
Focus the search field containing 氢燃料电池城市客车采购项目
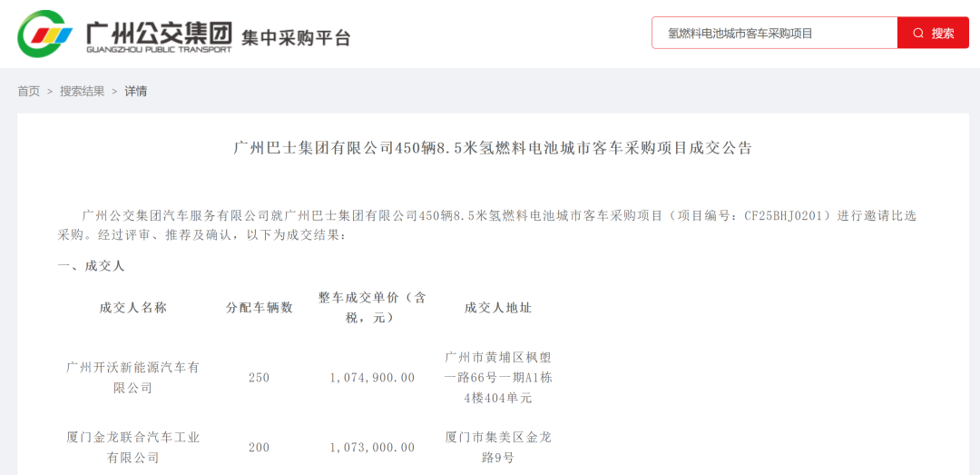coord(773,34)
